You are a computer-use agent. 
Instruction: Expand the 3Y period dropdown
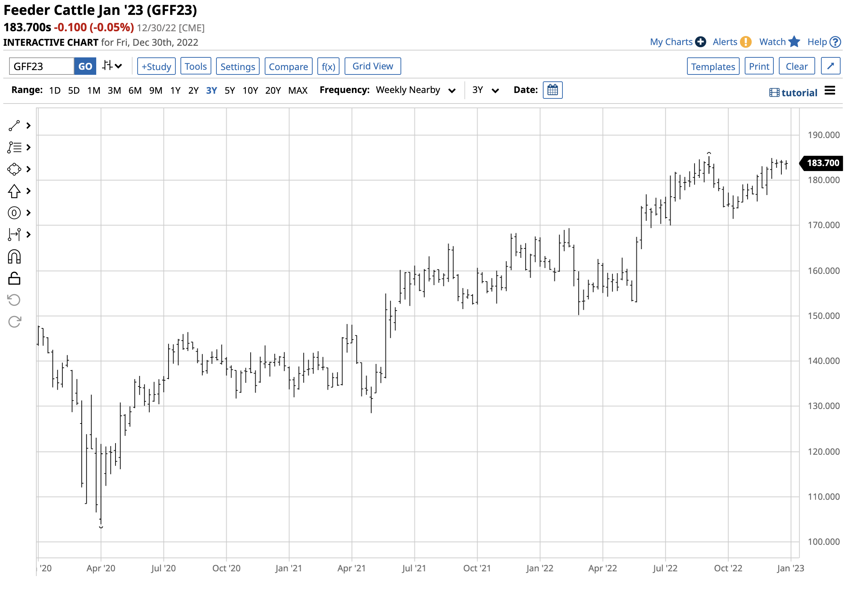click(x=485, y=90)
